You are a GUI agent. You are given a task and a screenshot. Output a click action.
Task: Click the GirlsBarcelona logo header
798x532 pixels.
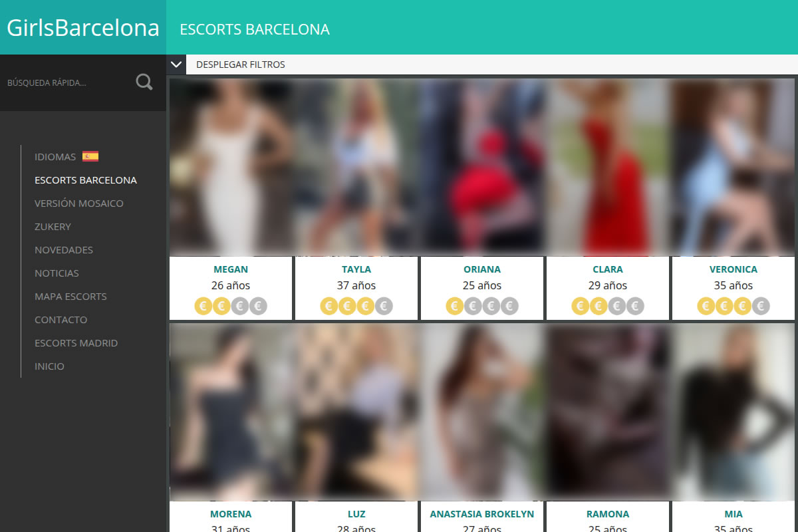(83, 28)
